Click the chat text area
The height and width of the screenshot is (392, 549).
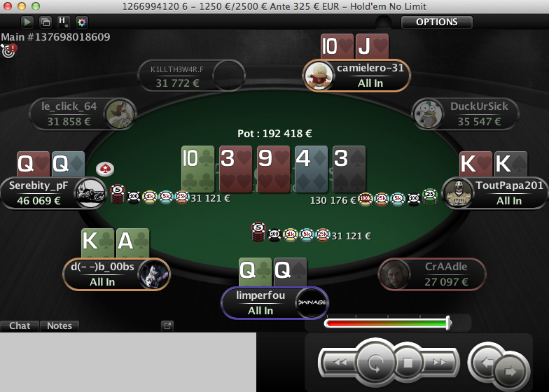tap(128, 362)
